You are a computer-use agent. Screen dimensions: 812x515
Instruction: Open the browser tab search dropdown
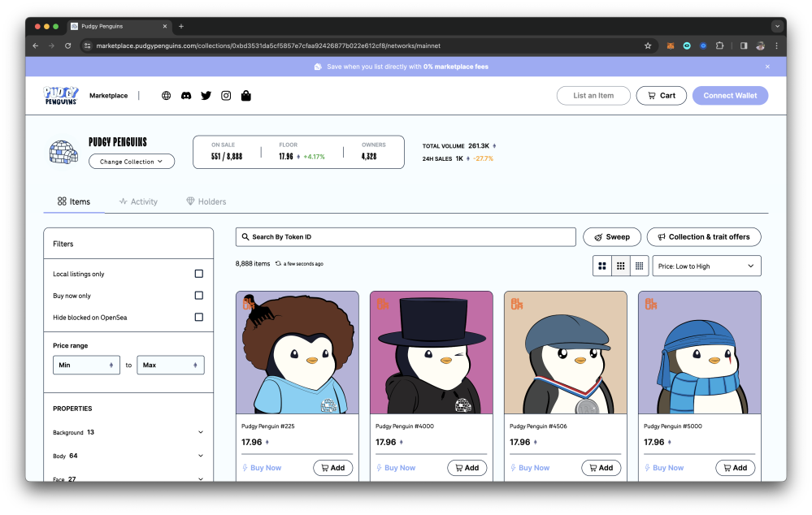point(777,26)
